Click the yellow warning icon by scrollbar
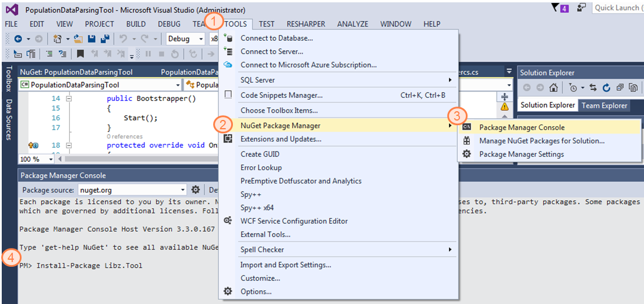 click(x=505, y=107)
